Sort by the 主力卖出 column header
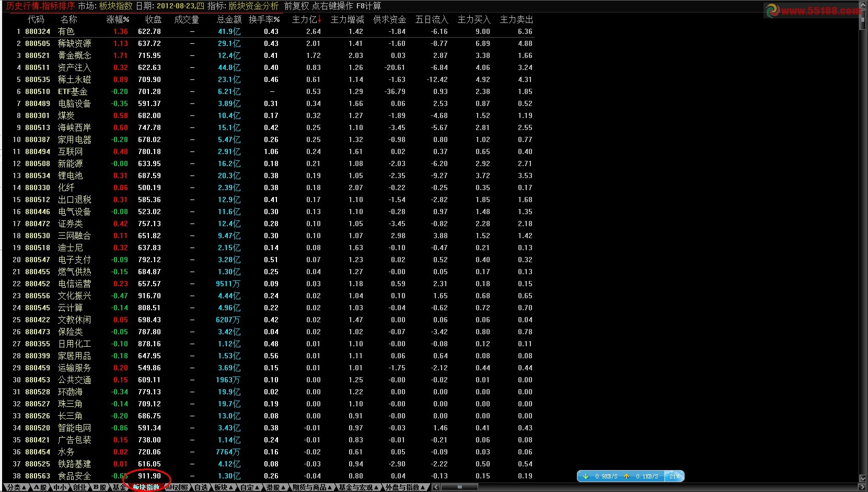This screenshot has height=492, width=868. pos(516,19)
